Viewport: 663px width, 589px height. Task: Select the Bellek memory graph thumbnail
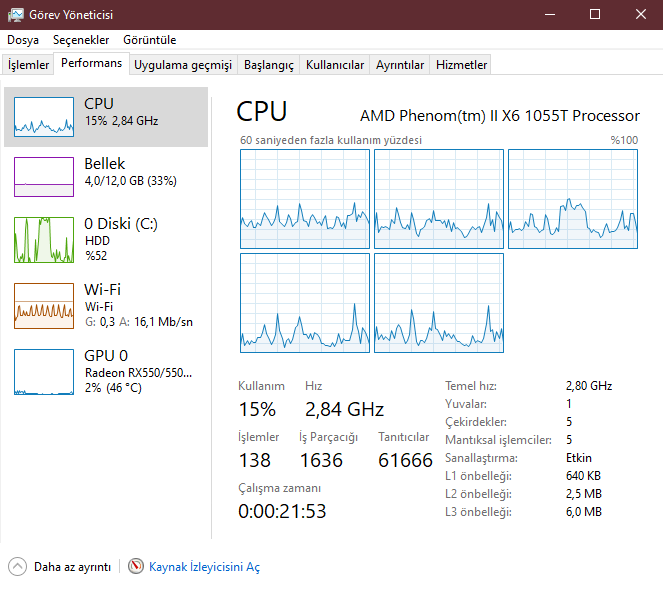(44, 177)
